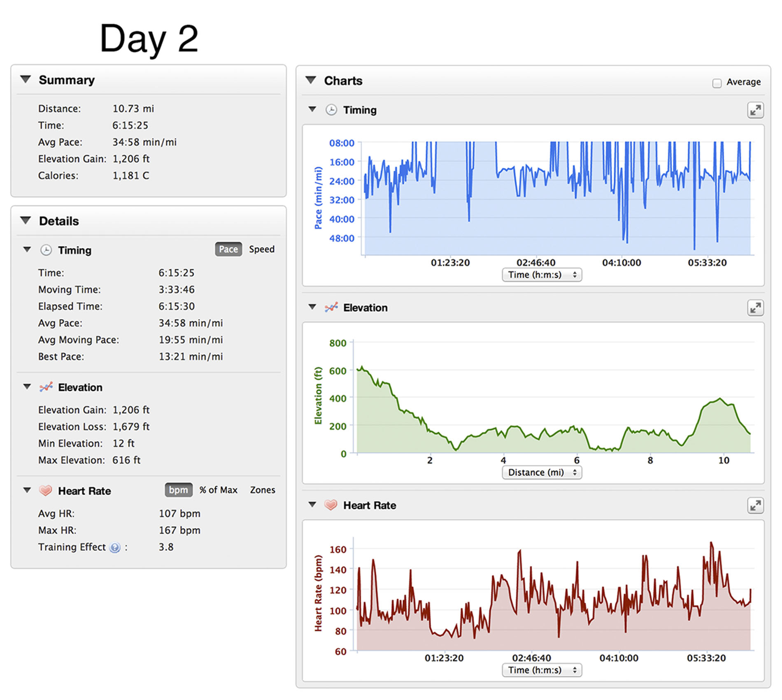The image size is (782, 700).
Task: Click the elevation peak near mile 10
Action: 719,399
